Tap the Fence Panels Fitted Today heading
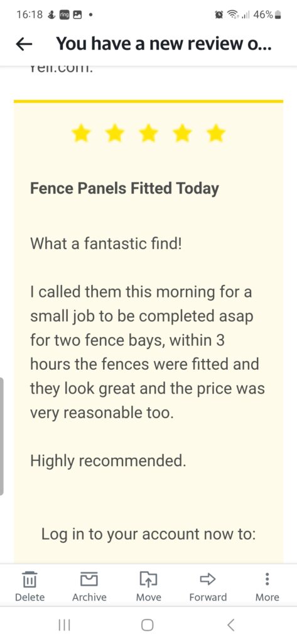The height and width of the screenshot is (644, 297). point(124,189)
